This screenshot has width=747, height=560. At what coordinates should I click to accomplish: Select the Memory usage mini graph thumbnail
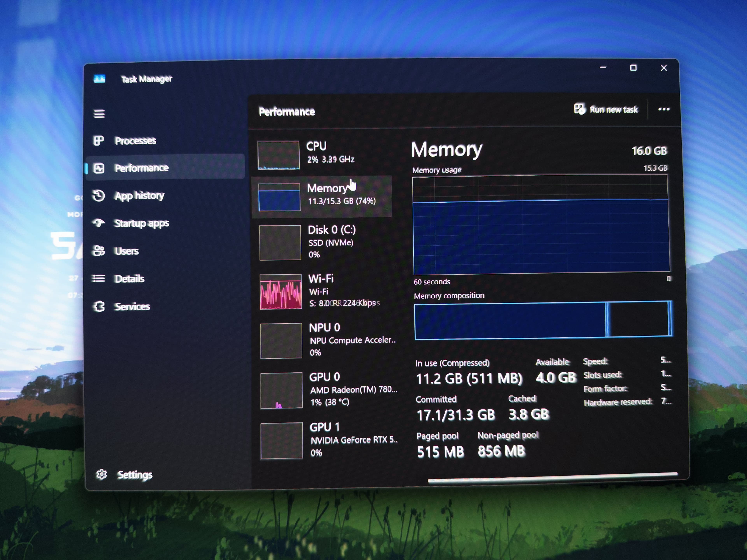[x=279, y=198]
